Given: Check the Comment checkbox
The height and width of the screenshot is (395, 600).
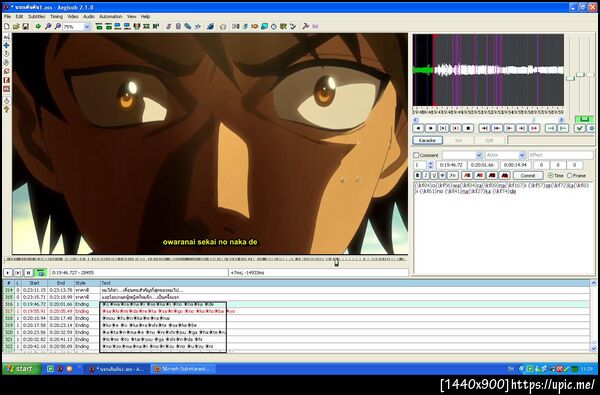Looking at the screenshot, I should [x=416, y=155].
